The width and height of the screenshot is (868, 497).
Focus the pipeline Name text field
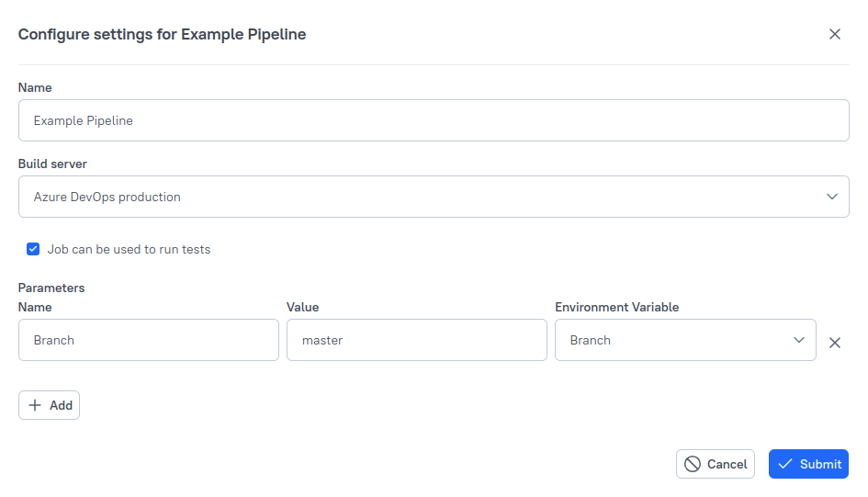pyautogui.click(x=433, y=120)
